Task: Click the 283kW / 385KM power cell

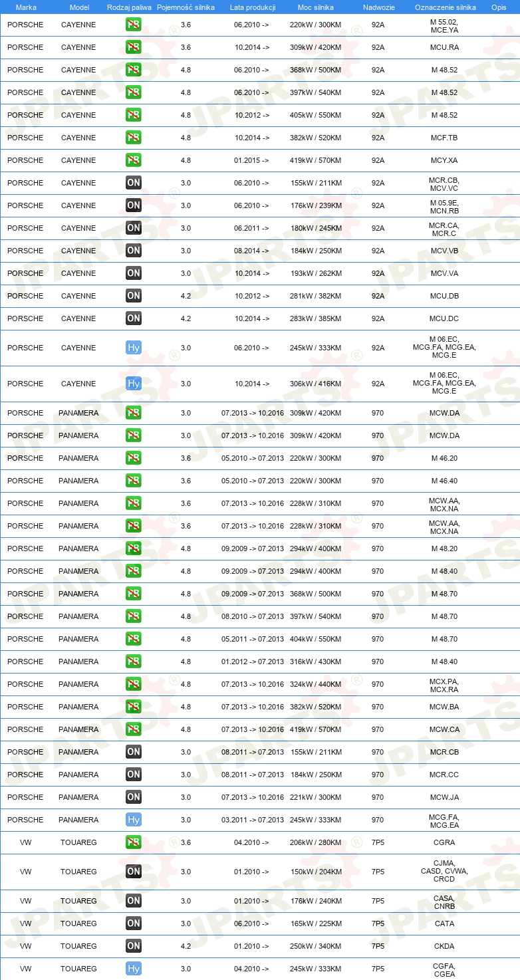Action: point(316,318)
